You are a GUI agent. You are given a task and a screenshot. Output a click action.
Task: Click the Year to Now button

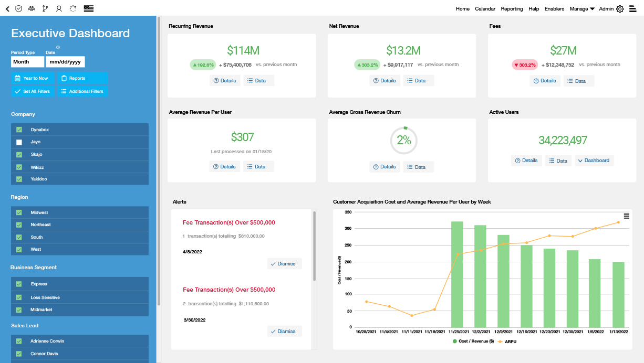tap(33, 78)
